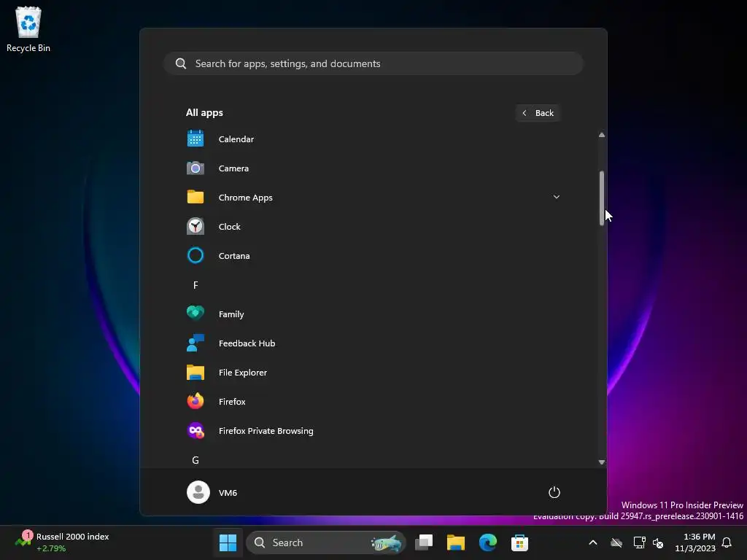Screen dimensions: 747x560
Task: Open File Explorer icon in the apps list
Action: 196,372
